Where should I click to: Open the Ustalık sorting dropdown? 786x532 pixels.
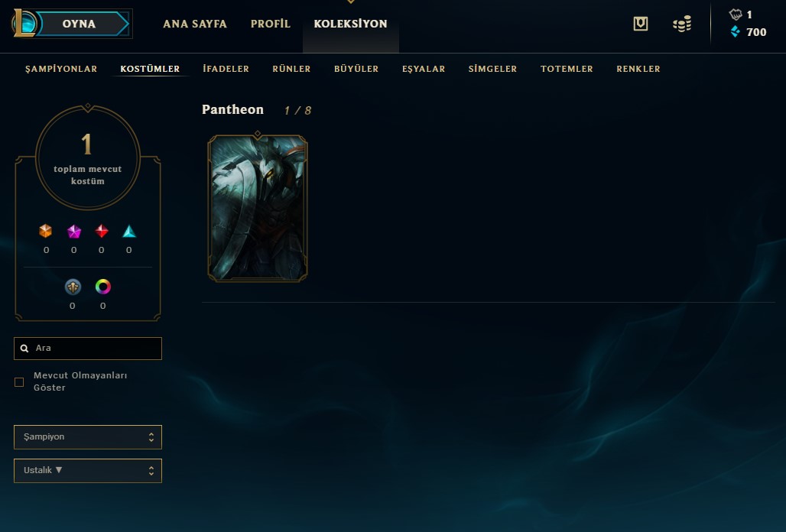point(88,470)
